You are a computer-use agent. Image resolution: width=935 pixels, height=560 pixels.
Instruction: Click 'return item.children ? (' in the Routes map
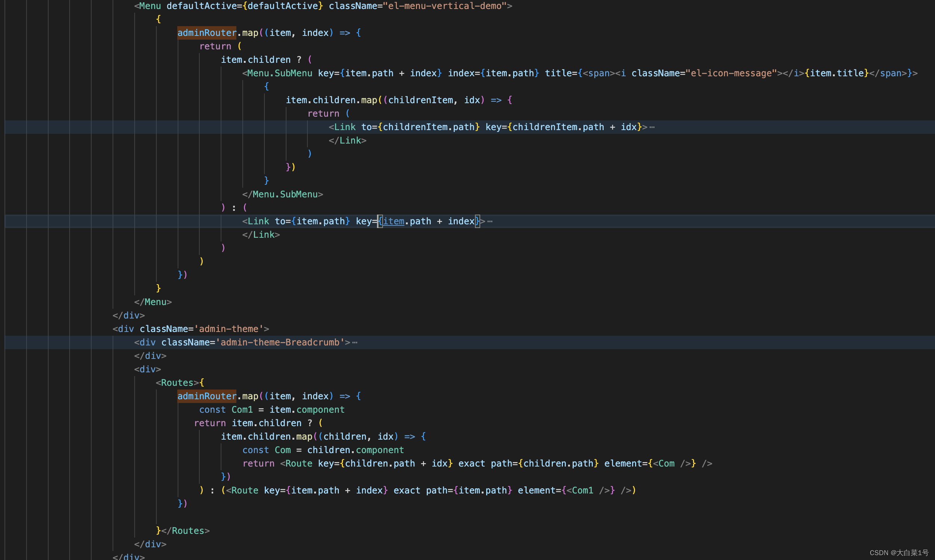pos(258,424)
